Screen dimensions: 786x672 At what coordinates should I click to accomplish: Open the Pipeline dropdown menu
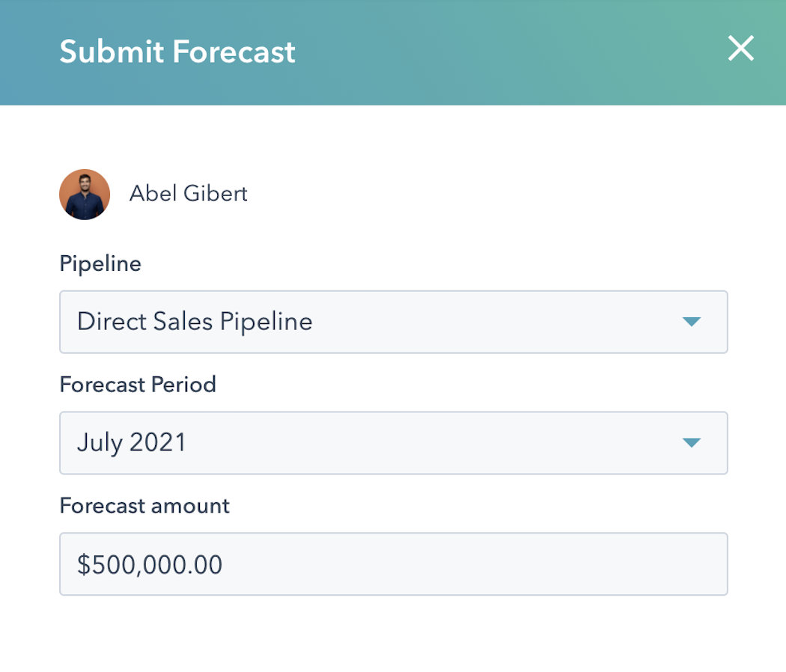(x=393, y=322)
